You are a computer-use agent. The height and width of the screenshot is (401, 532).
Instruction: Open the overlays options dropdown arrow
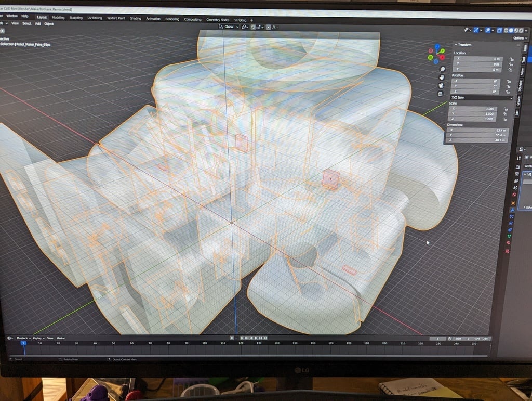click(493, 31)
